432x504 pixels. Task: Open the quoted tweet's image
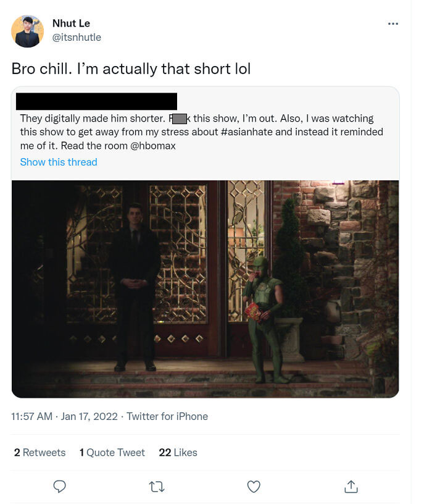coord(206,289)
